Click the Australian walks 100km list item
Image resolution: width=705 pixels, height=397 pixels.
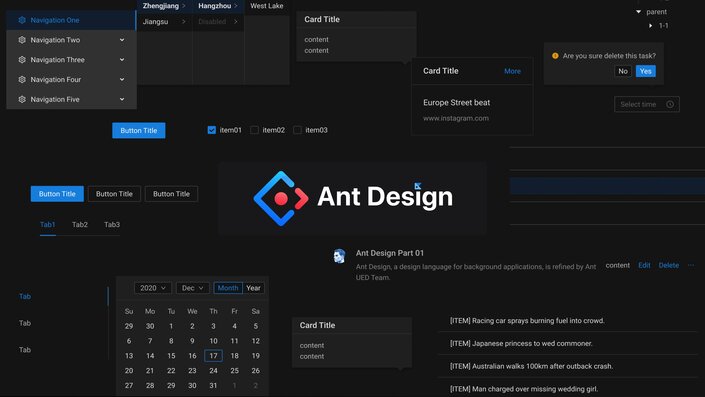[x=531, y=366]
